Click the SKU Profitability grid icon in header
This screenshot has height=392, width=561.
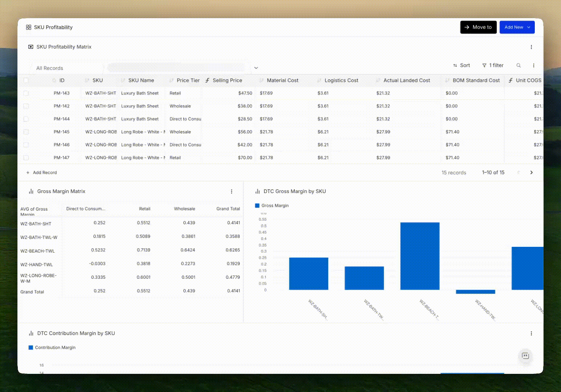point(29,27)
